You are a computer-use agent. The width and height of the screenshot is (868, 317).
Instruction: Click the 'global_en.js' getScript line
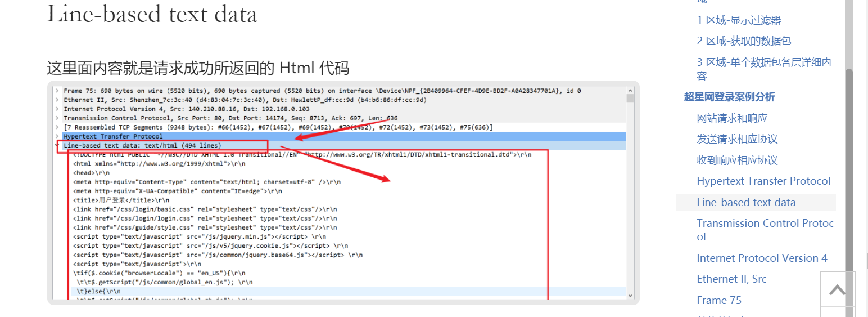coord(165,282)
